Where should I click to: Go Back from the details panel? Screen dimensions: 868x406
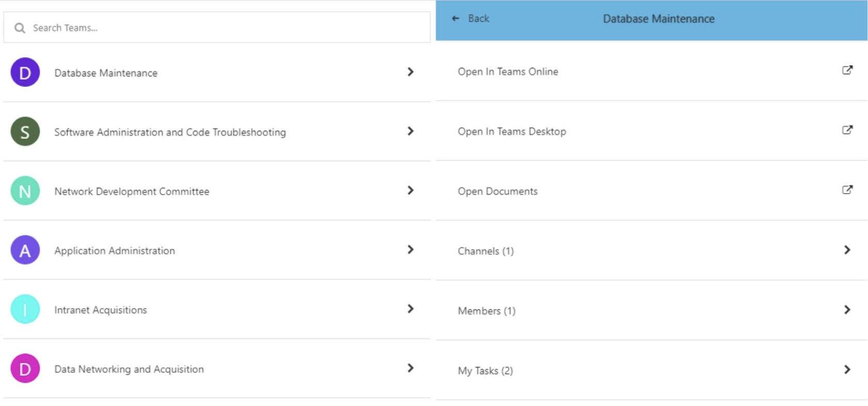click(x=471, y=19)
